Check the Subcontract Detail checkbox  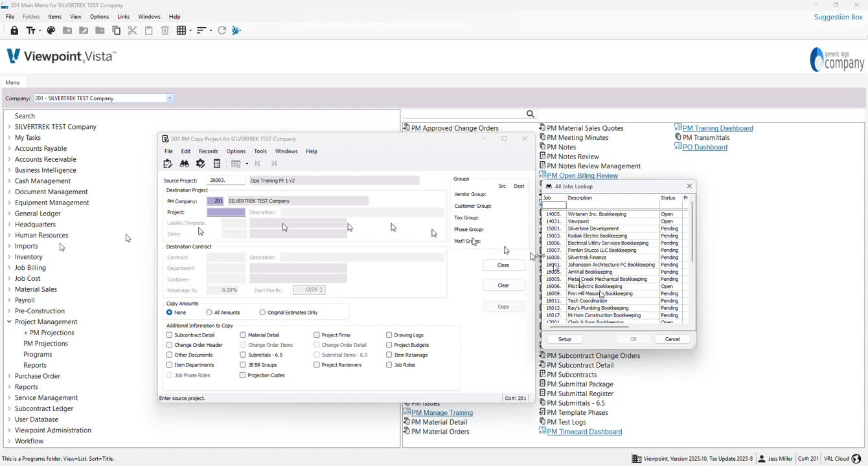tap(170, 335)
